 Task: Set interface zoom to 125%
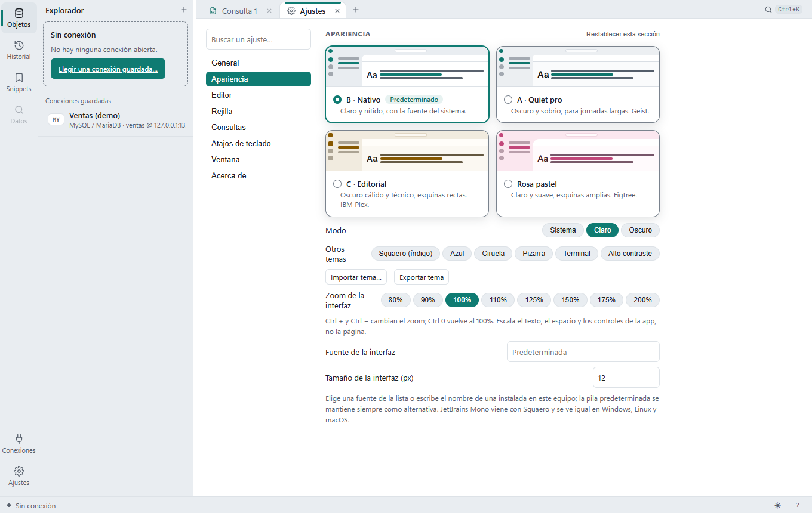(x=534, y=300)
